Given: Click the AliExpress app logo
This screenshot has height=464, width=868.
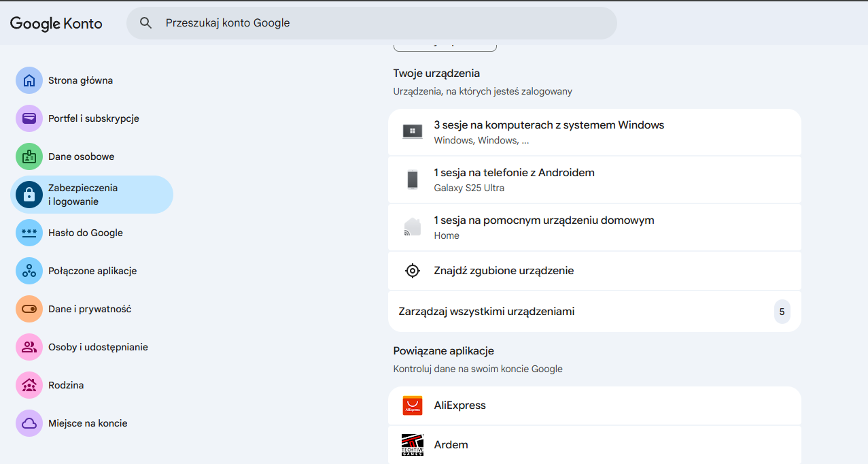Looking at the screenshot, I should 413,406.
